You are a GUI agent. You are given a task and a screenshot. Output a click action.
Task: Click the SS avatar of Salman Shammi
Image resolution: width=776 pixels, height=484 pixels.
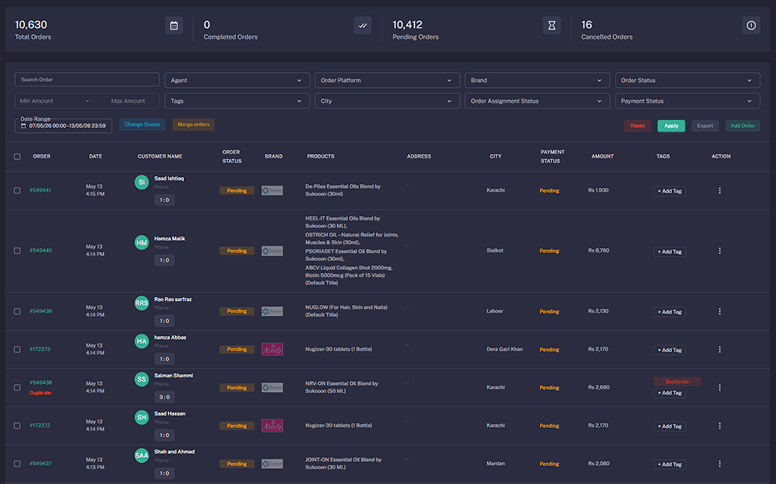142,379
